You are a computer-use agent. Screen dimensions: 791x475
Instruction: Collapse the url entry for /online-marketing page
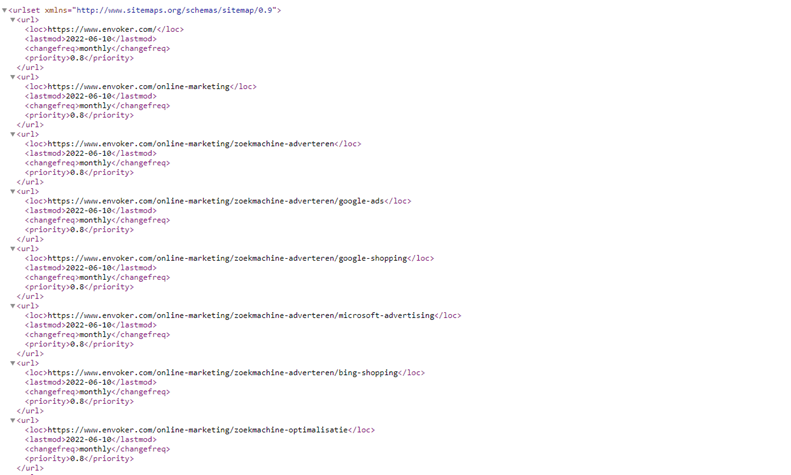13,77
